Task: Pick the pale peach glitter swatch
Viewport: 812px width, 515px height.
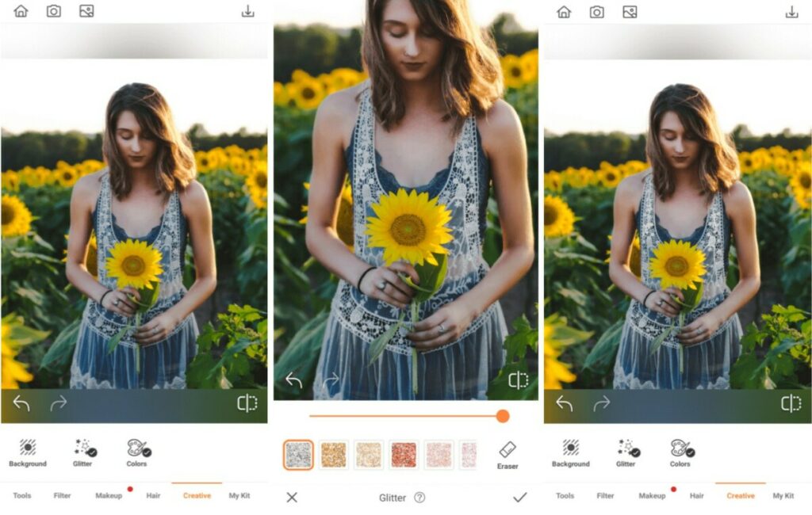Action: (x=369, y=455)
